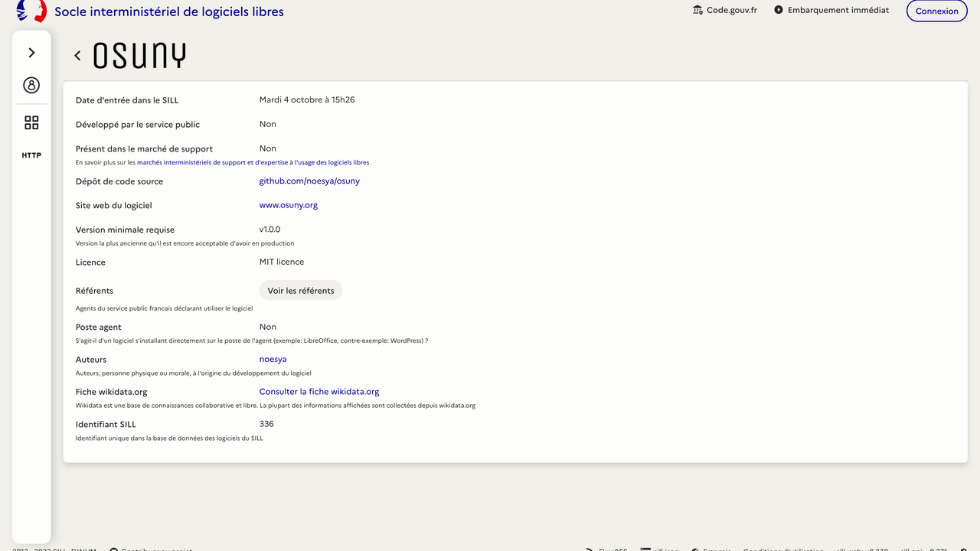Image resolution: width=980 pixels, height=551 pixels.
Task: Open Code.gouv.fr from the header
Action: (724, 11)
